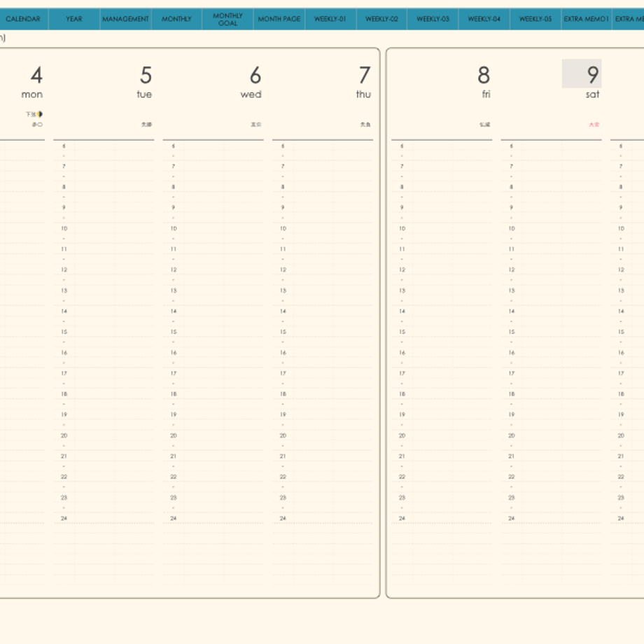Select the WEEKLY-02 tab
This screenshot has height=644, width=644.
382,19
